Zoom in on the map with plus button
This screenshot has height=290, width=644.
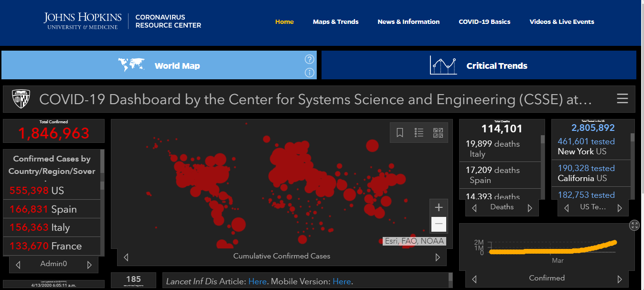coord(439,207)
